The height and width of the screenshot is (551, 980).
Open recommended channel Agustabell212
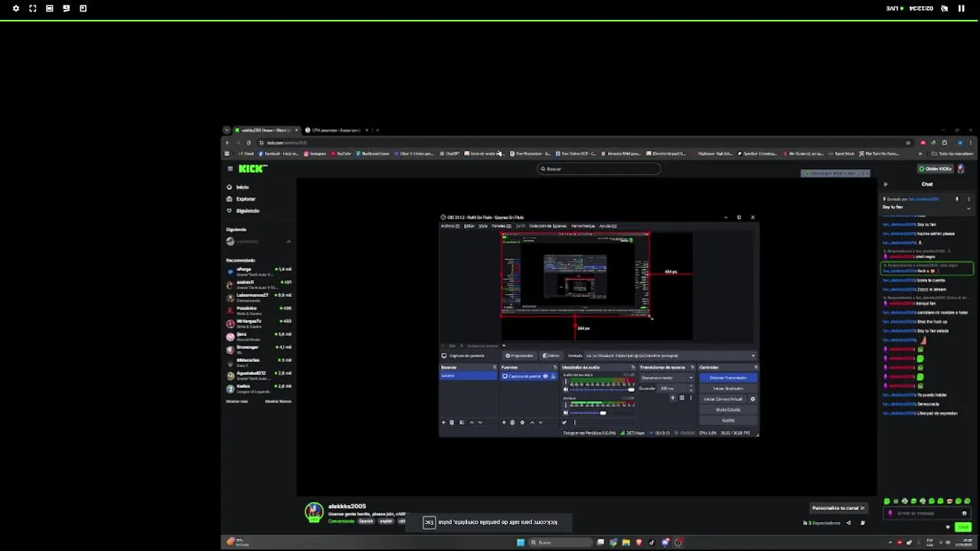point(259,375)
